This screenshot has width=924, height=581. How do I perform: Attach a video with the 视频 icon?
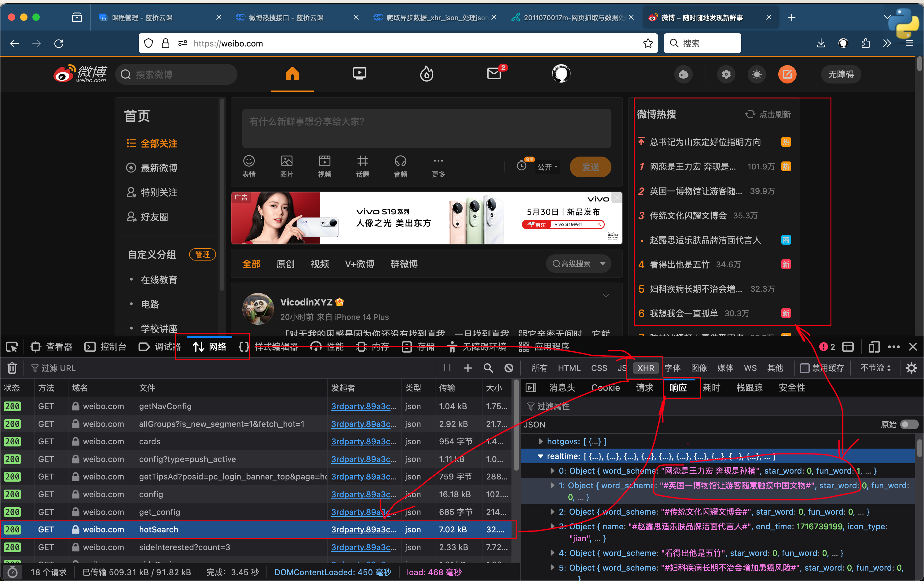[324, 166]
